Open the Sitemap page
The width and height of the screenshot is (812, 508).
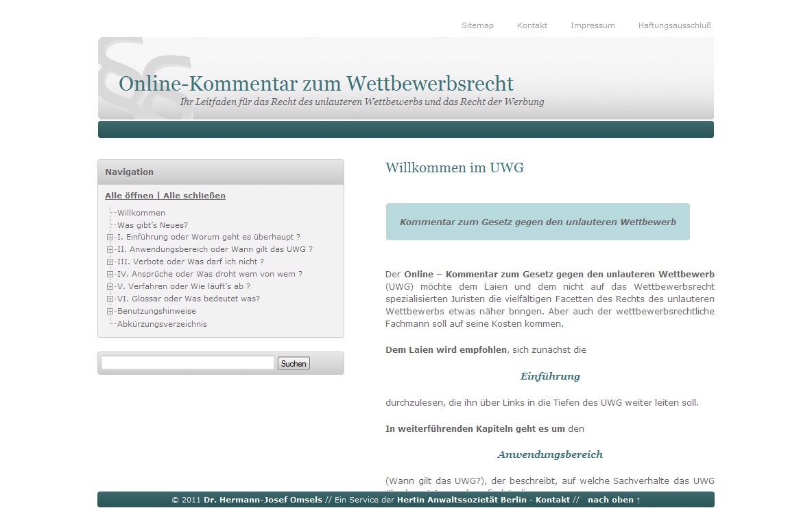[x=477, y=25]
